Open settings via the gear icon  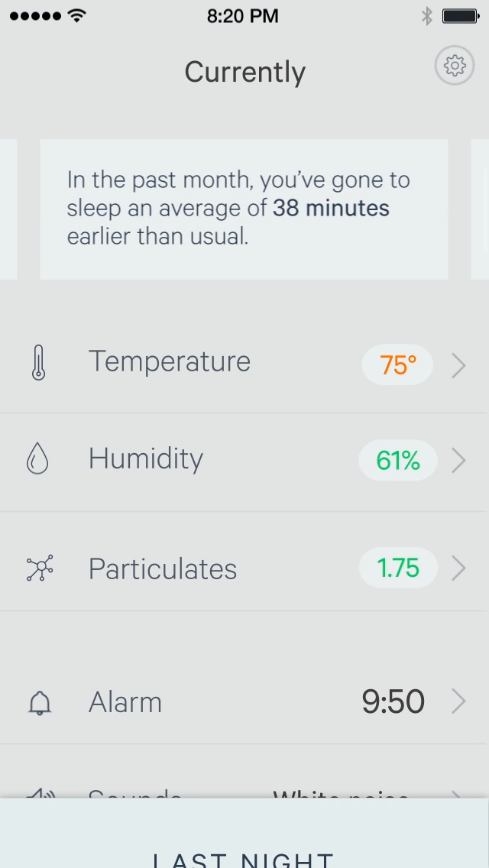pyautogui.click(x=455, y=66)
